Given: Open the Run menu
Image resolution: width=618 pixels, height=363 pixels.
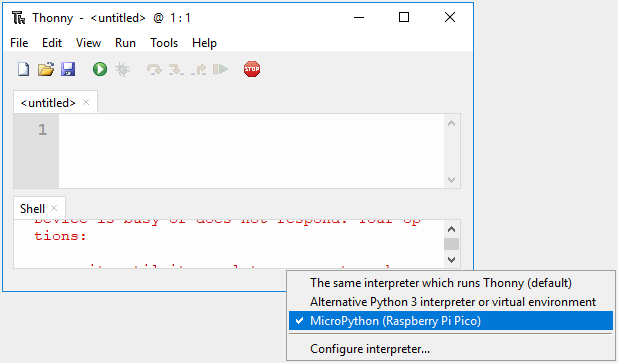Looking at the screenshot, I should [x=125, y=43].
